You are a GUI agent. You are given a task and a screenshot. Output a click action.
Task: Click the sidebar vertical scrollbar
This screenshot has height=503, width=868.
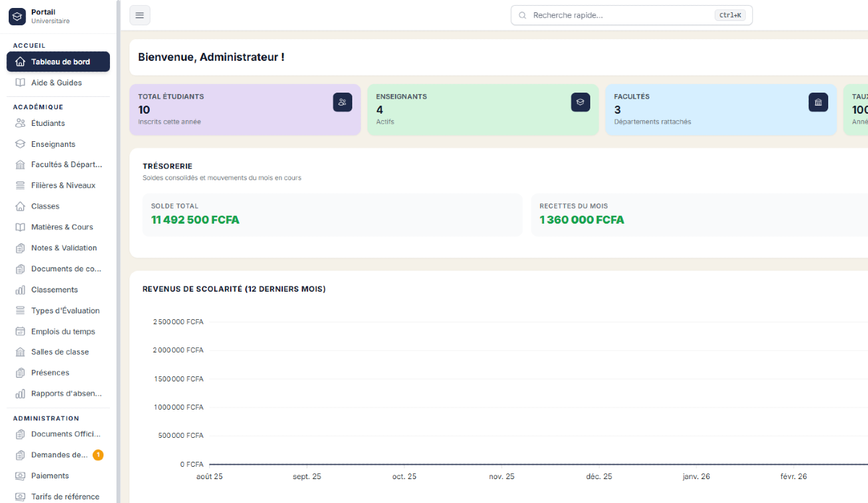click(x=118, y=251)
